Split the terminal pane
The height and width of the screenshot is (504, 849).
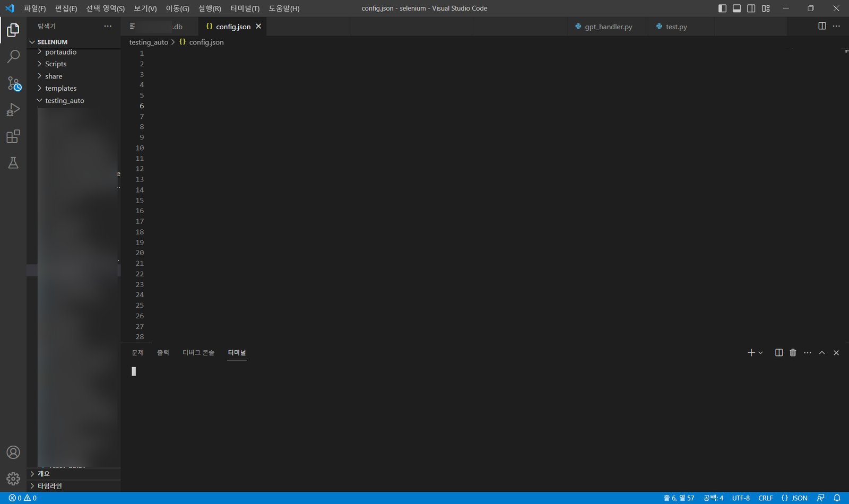point(779,353)
